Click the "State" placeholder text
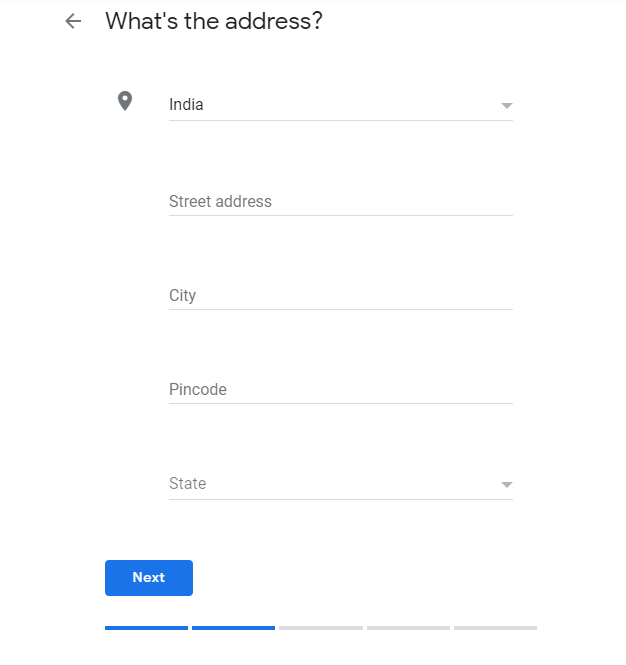 [187, 484]
